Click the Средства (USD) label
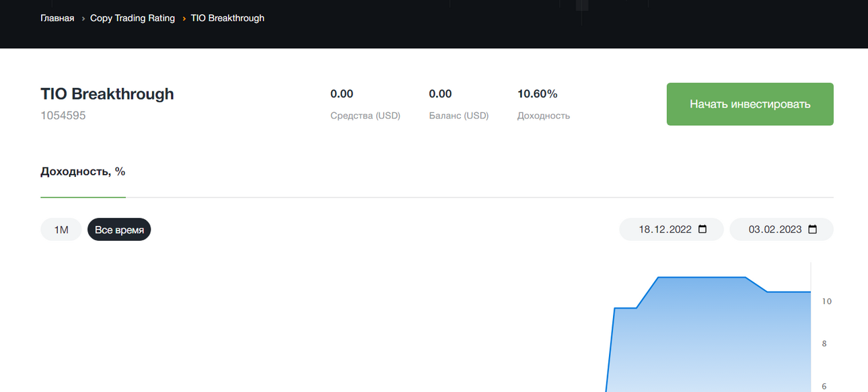 [365, 116]
